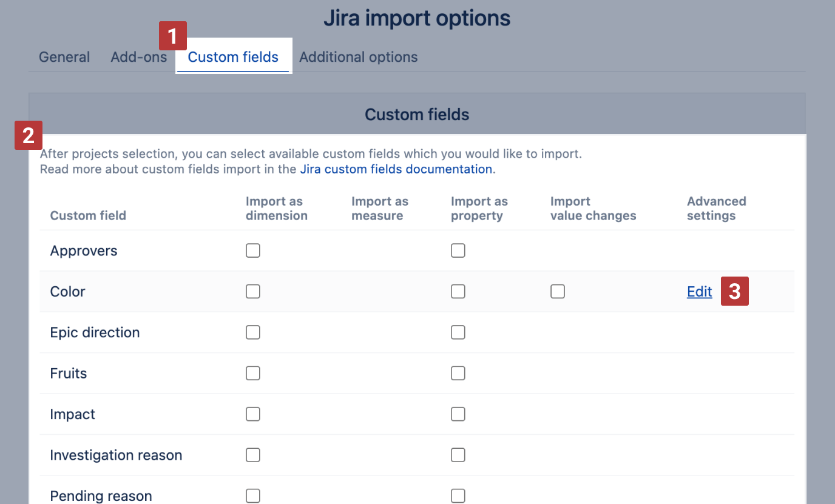Check Import value changes for Color
835x504 pixels.
click(x=558, y=292)
